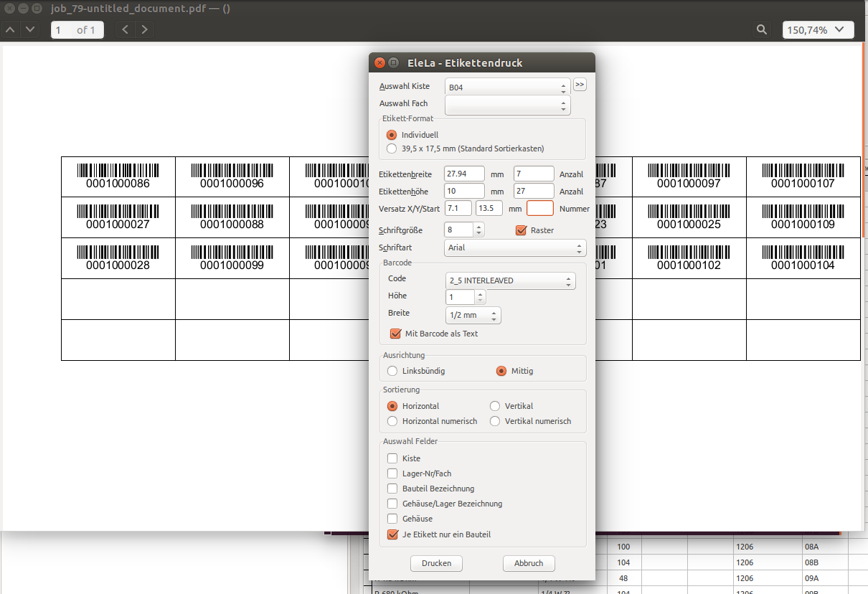Click barcode label 0001000096 in the PDF
This screenshot has height=594, width=868.
coord(232,176)
